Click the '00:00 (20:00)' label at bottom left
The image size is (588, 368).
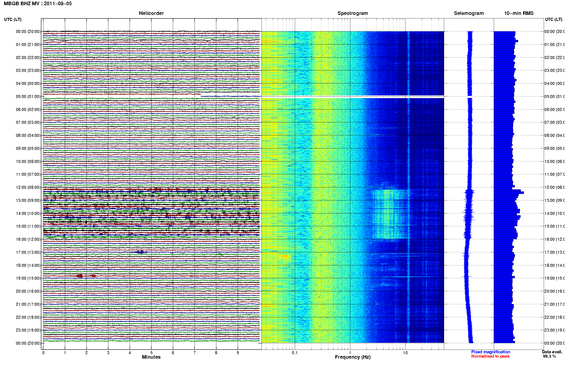coord(28,343)
